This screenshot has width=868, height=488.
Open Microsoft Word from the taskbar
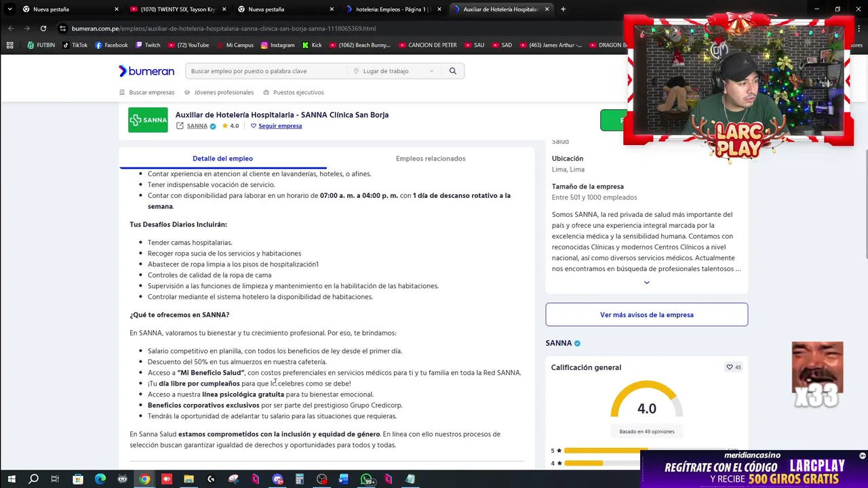344,479
